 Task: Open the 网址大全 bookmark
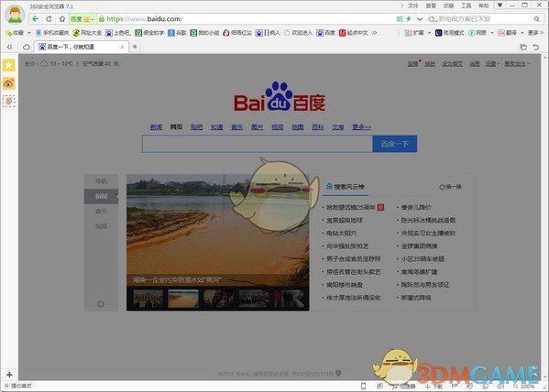tap(87, 33)
